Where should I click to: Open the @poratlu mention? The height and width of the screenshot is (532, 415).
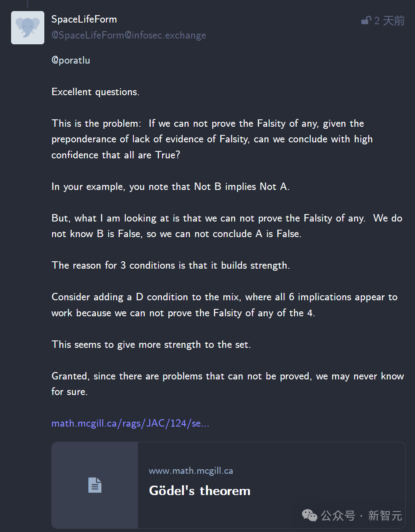[x=71, y=60]
